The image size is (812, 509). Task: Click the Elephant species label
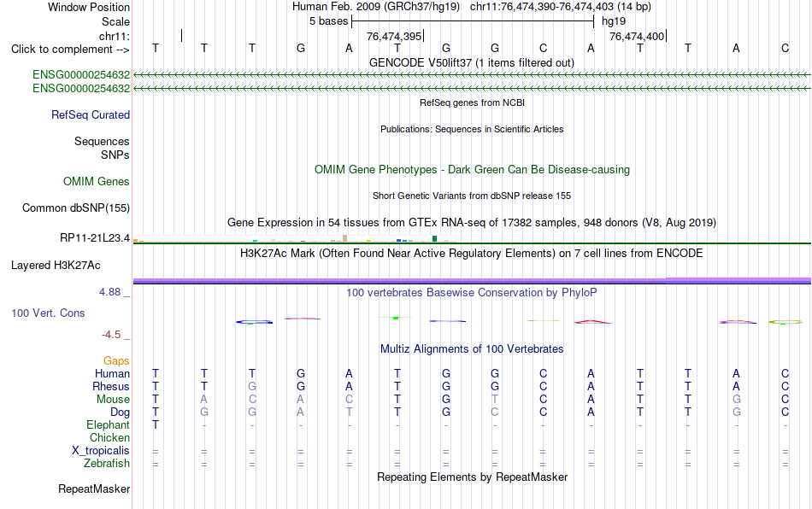click(108, 424)
